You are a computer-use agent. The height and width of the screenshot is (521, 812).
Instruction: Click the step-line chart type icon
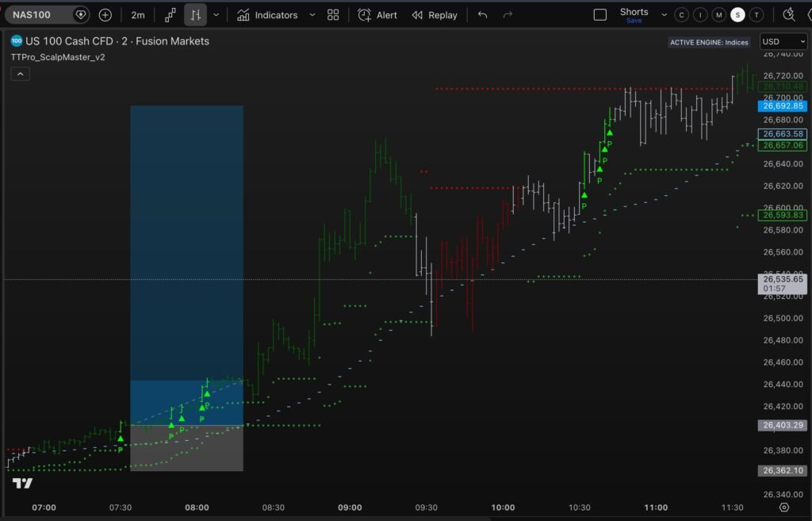(x=170, y=15)
